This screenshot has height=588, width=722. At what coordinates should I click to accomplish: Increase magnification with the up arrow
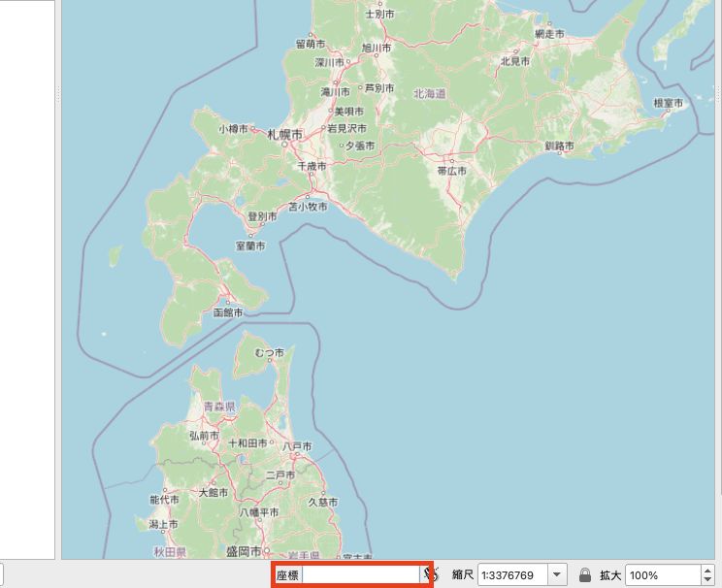(707, 571)
